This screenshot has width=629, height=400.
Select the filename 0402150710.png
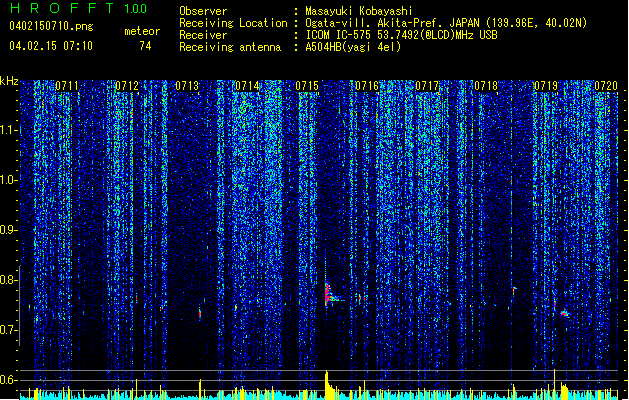pyautogui.click(x=51, y=26)
